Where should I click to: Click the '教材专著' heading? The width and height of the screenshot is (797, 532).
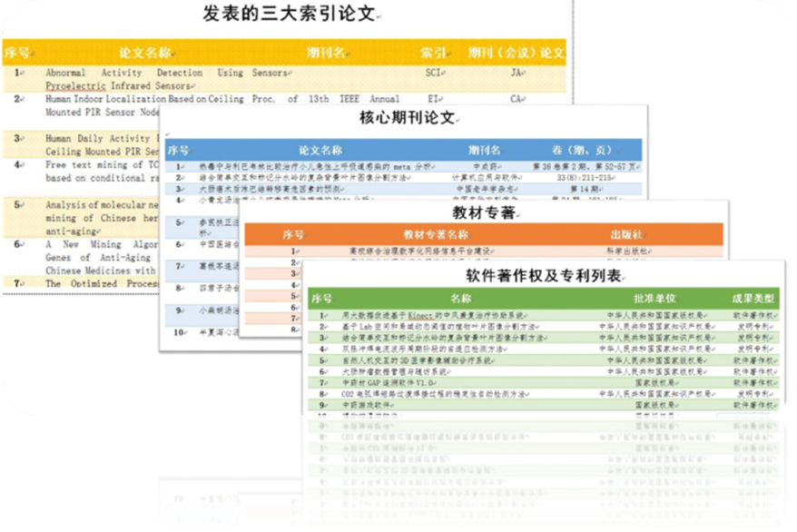(x=484, y=212)
